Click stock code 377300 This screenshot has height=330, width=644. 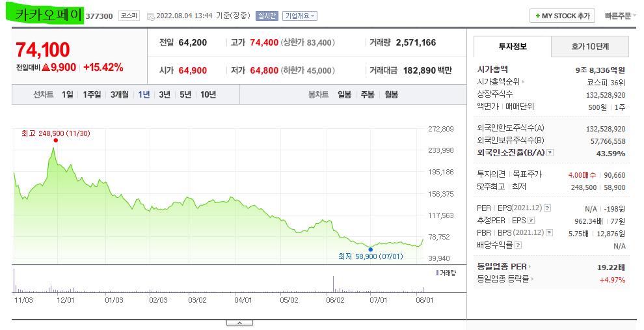pyautogui.click(x=99, y=16)
